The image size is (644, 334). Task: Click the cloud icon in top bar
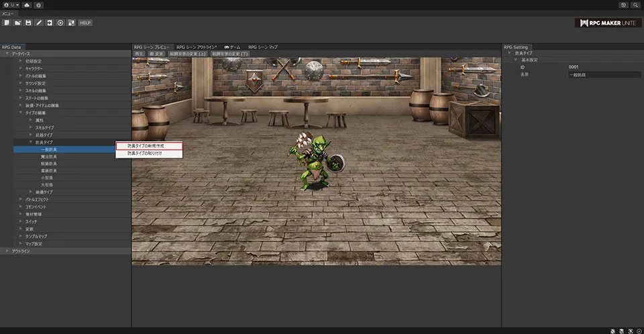[26, 5]
